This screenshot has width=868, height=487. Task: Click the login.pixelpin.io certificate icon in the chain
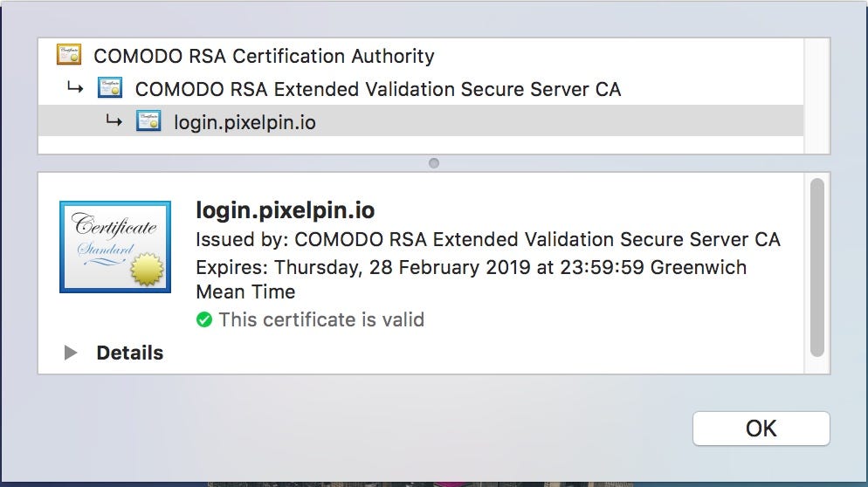(148, 121)
